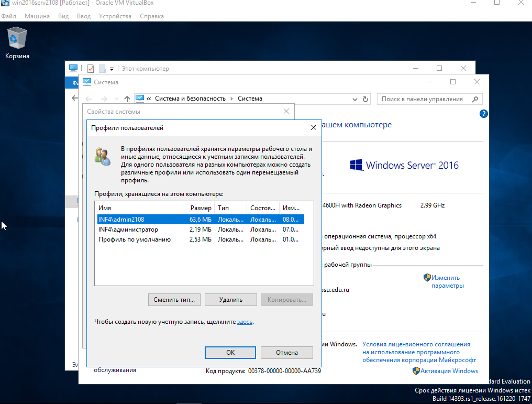
Task: Click the Копировать... button
Action: coord(287,300)
